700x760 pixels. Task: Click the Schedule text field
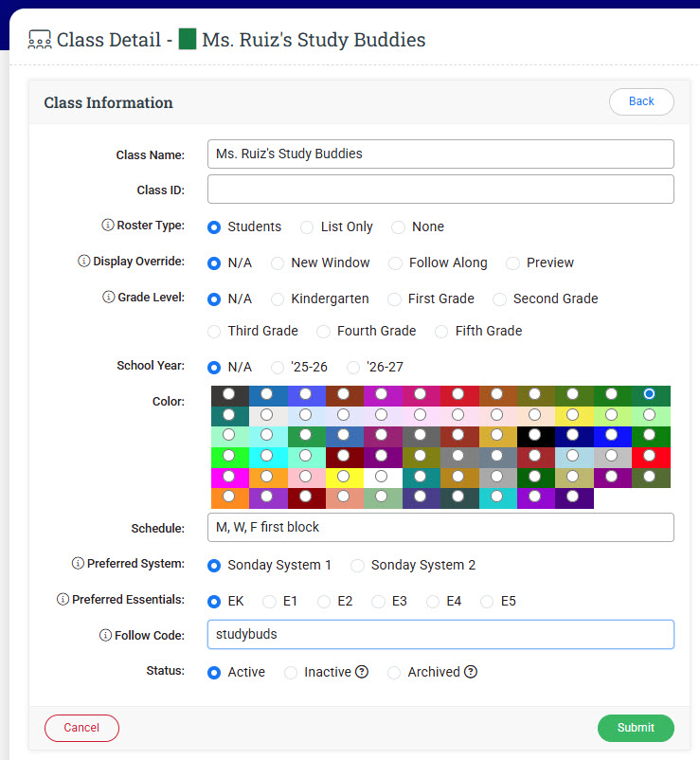pyautogui.click(x=440, y=527)
